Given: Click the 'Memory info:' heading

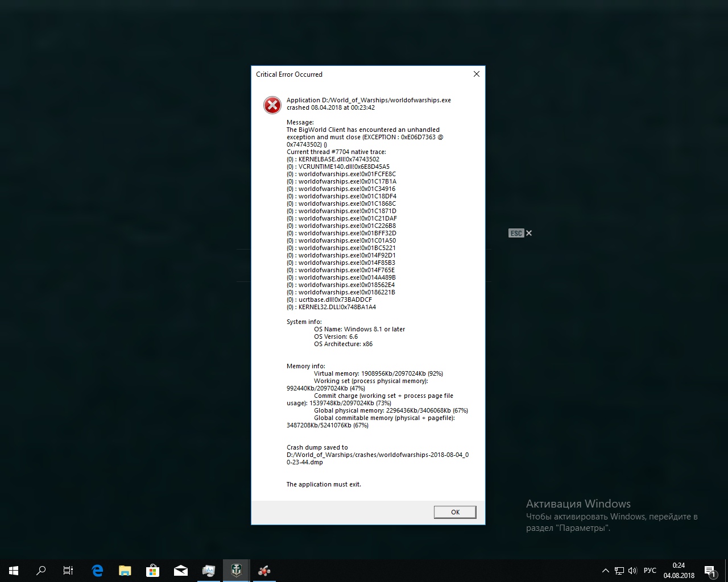Looking at the screenshot, I should click(x=306, y=366).
